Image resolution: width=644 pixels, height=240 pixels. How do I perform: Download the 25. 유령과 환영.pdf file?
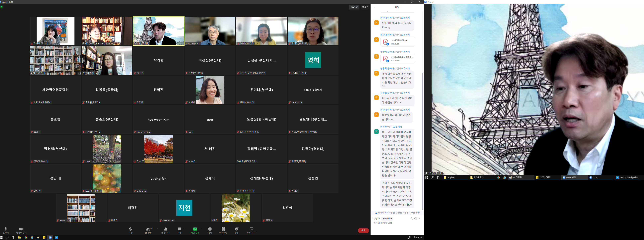tap(387, 44)
